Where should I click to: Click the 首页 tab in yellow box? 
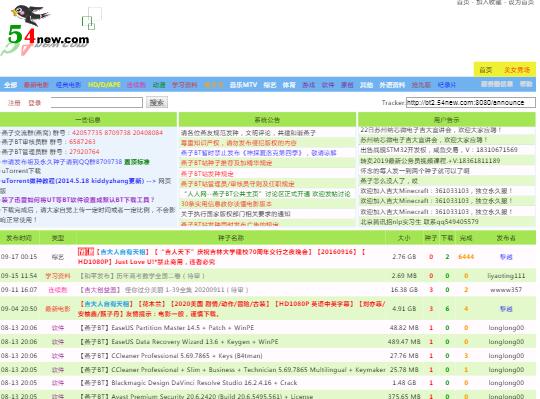(486, 70)
